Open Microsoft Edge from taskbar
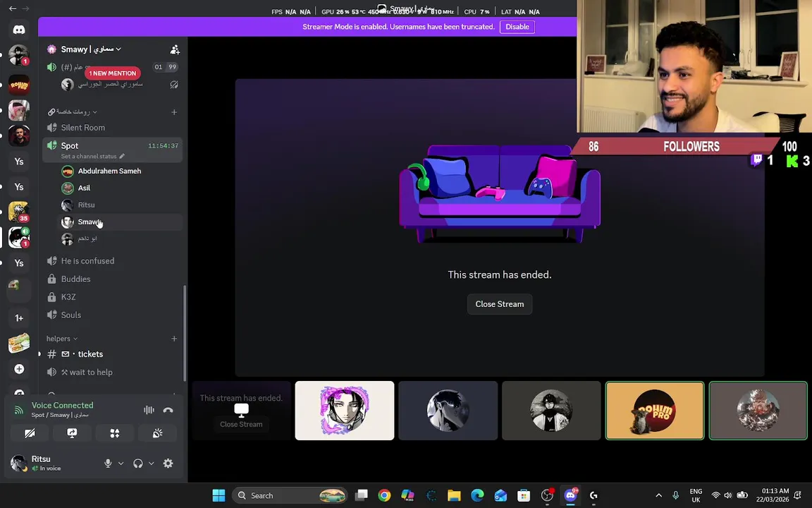Image resolution: width=812 pixels, height=508 pixels. point(477,495)
